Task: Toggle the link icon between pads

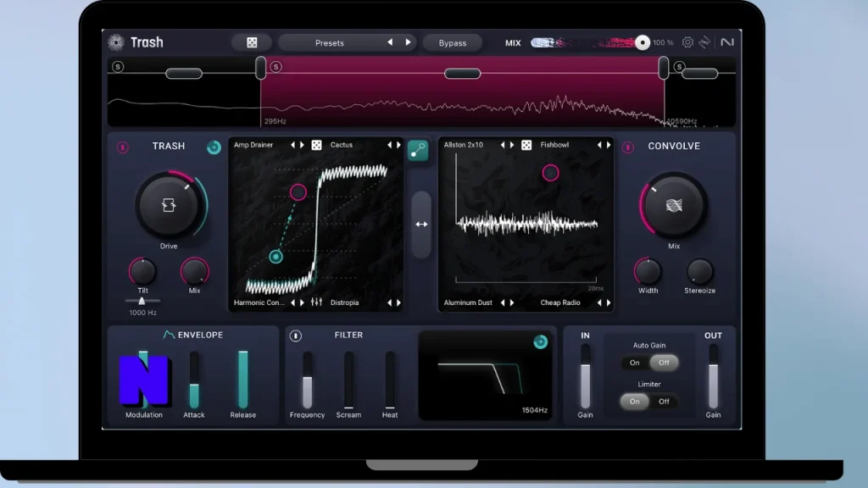Action: (418, 151)
